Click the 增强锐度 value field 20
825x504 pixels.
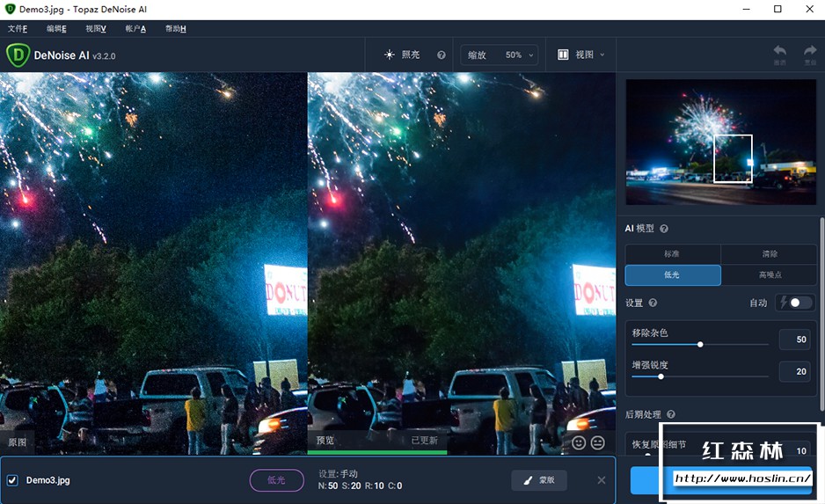(x=794, y=371)
